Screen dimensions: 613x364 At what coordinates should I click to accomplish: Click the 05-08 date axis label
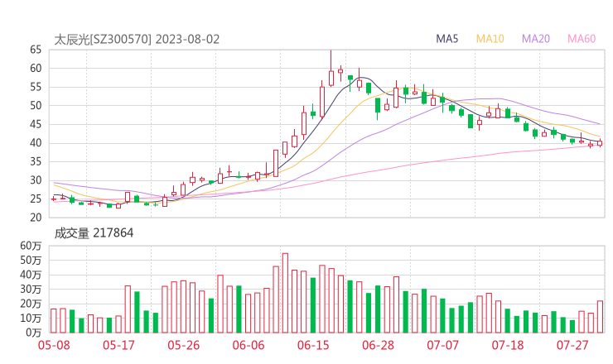(54, 345)
